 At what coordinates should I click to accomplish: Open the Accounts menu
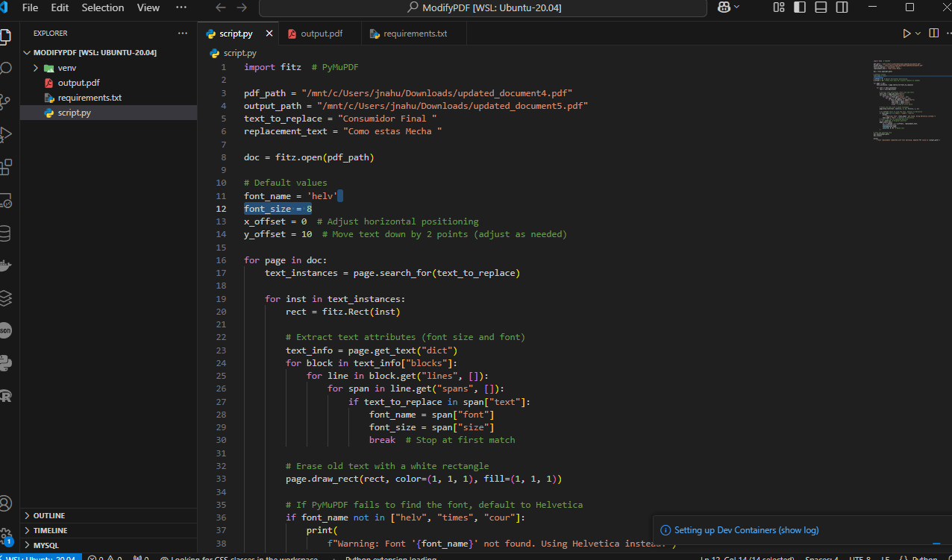(5, 503)
